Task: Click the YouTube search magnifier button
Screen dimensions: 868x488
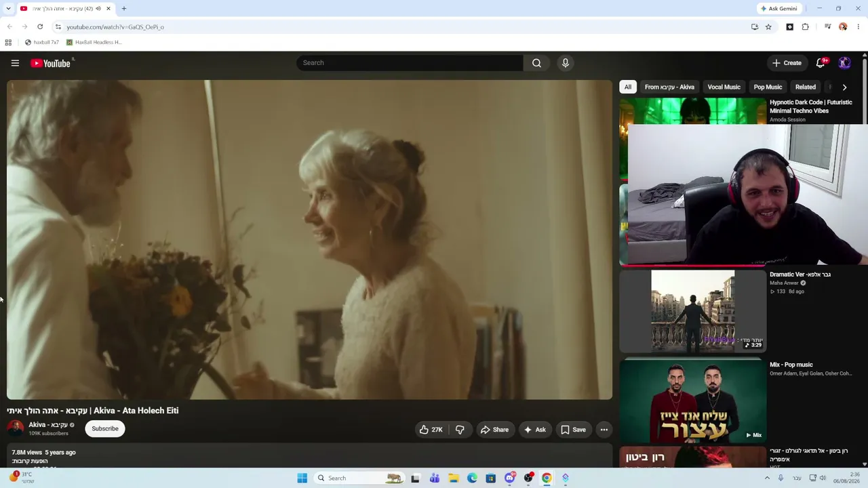Action: 536,63
